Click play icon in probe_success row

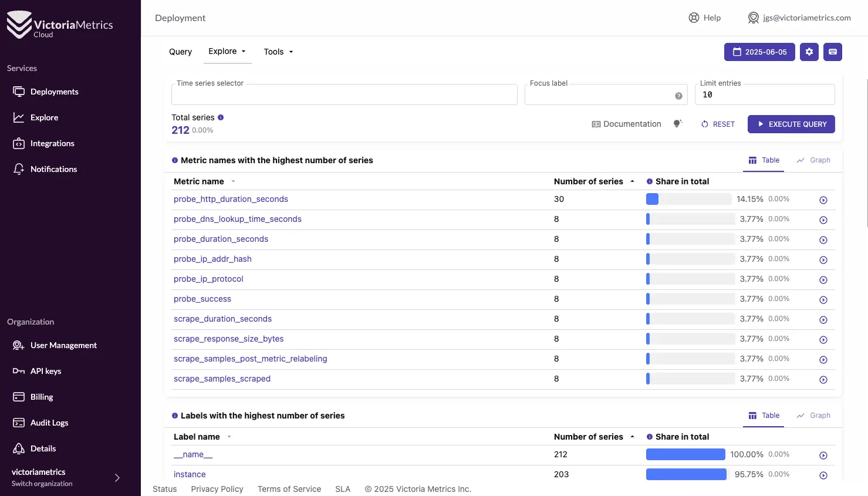[x=823, y=300]
